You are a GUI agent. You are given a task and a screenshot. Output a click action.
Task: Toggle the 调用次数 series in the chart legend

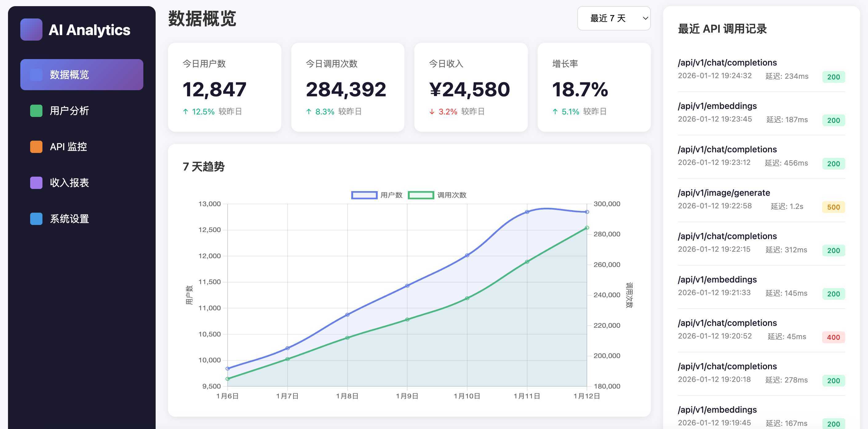(x=438, y=195)
